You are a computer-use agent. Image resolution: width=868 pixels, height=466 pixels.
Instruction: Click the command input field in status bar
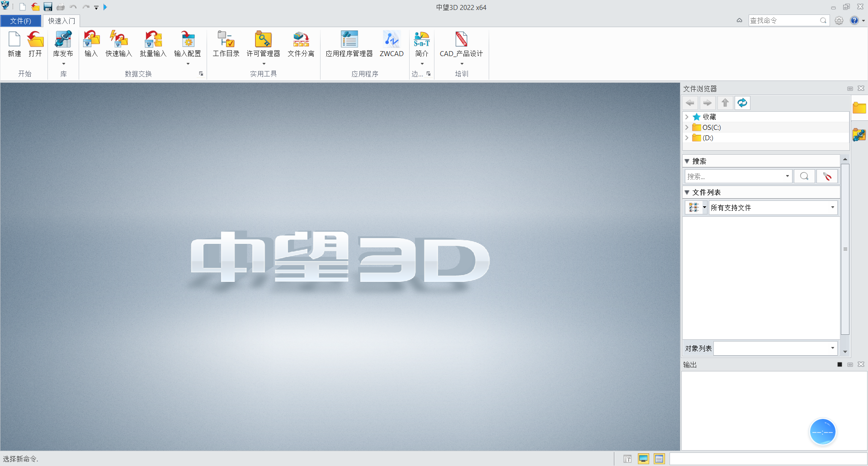point(768,459)
